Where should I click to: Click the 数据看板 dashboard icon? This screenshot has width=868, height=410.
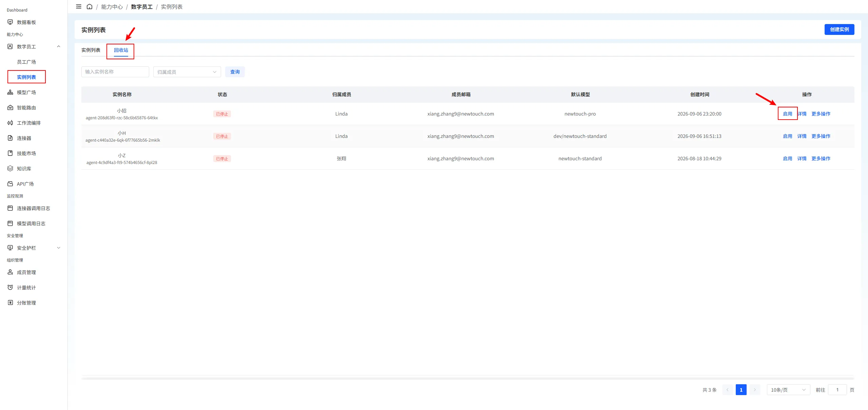10,22
